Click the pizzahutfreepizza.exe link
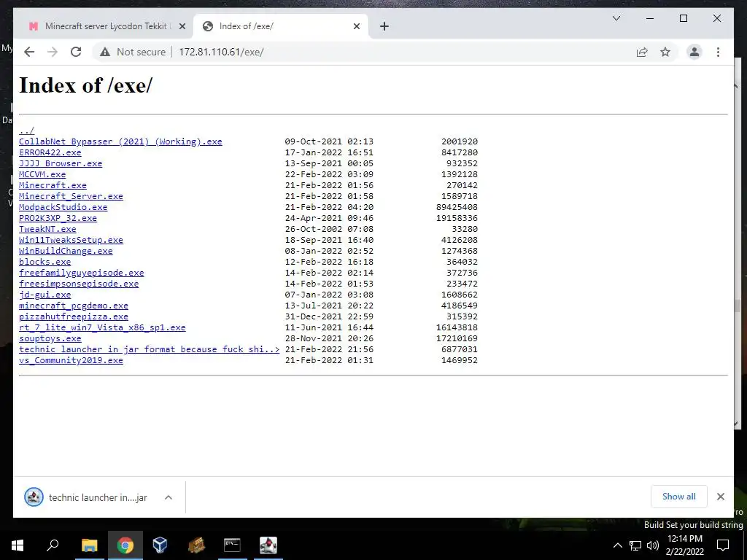 pyautogui.click(x=74, y=316)
